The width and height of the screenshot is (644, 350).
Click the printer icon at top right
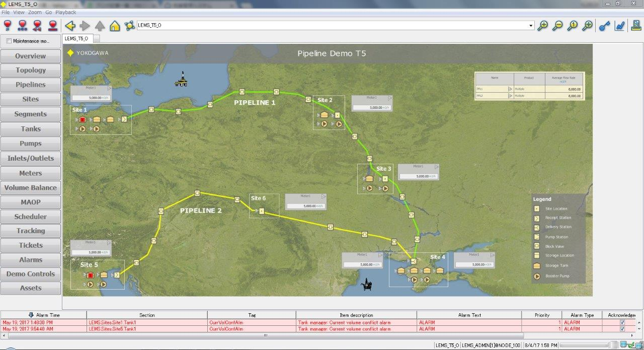[x=635, y=25]
